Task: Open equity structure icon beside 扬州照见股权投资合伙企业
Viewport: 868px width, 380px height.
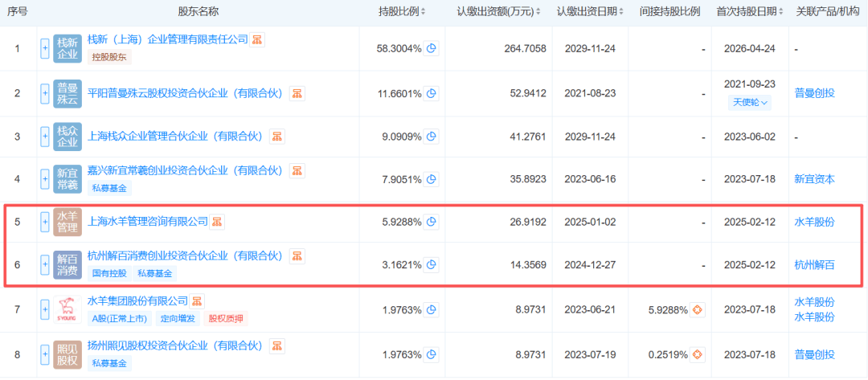Action: [x=276, y=346]
